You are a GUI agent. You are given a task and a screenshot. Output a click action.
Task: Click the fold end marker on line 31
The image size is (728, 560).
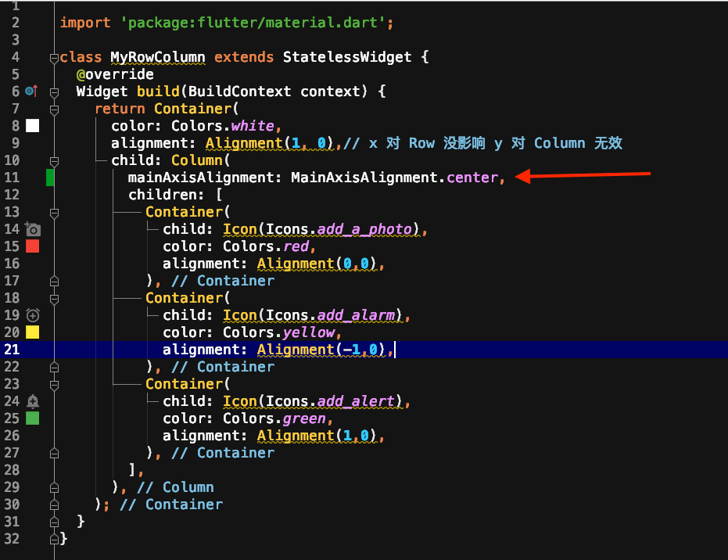(x=54, y=522)
